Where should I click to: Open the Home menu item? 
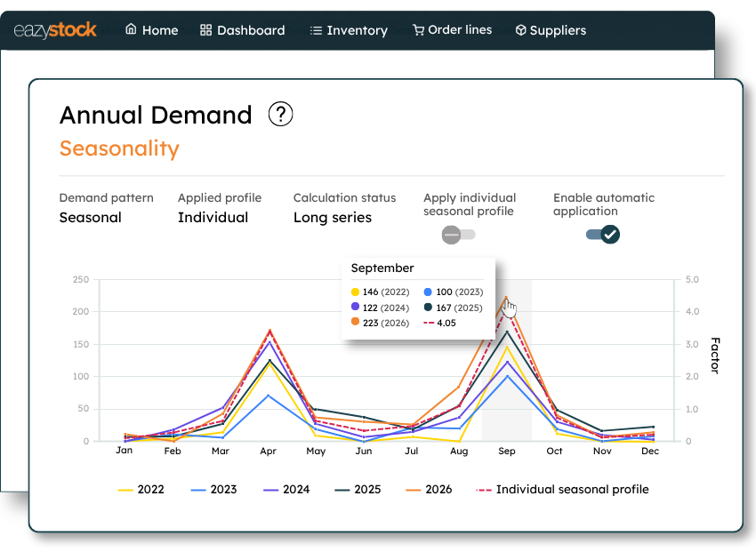point(152,30)
